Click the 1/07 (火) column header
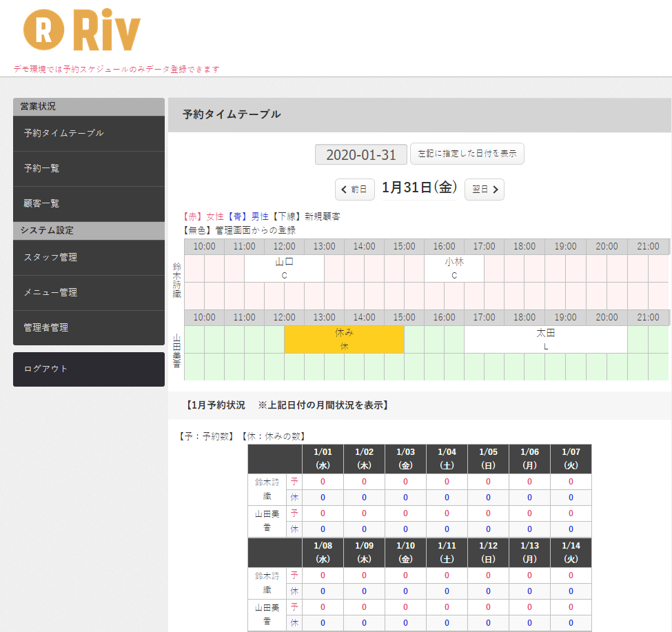The height and width of the screenshot is (632, 672). [571, 458]
